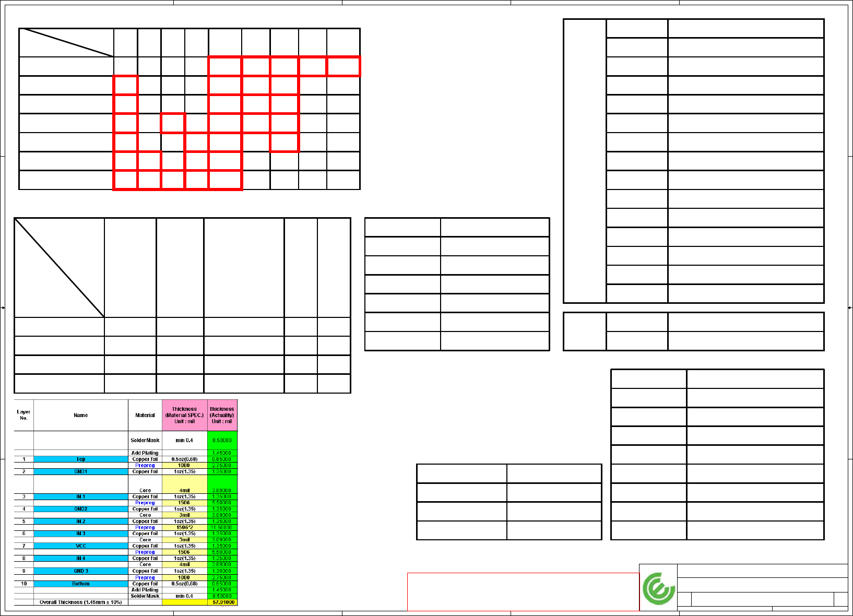Click the green circular company logo
The height and width of the screenshot is (616, 853).
659,589
